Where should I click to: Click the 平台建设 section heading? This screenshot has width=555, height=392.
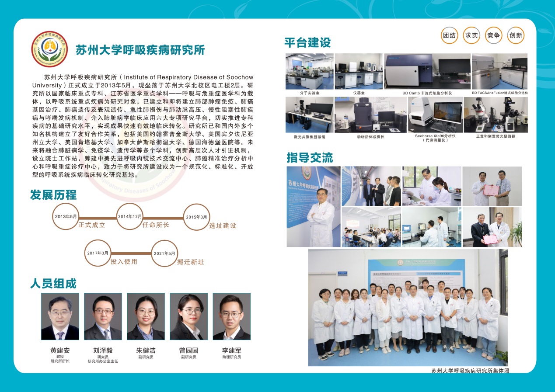pos(307,42)
